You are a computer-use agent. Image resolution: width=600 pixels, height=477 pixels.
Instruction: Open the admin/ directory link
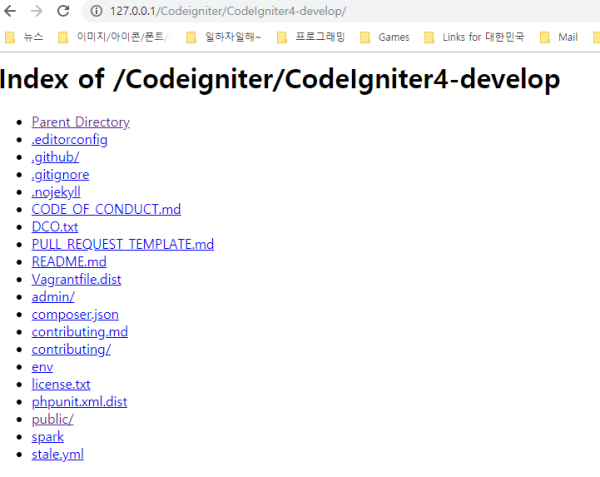tap(52, 297)
